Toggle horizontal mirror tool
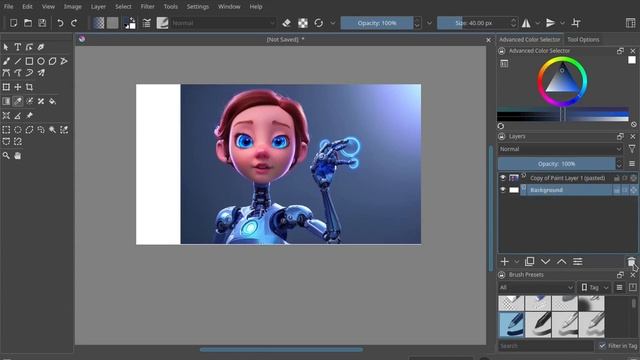Viewport: 640px width, 360px height. coord(526,23)
